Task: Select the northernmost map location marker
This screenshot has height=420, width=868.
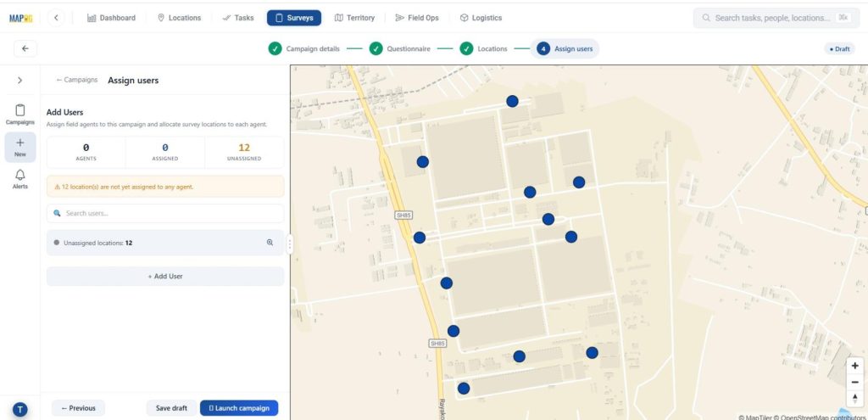Action: (x=512, y=101)
